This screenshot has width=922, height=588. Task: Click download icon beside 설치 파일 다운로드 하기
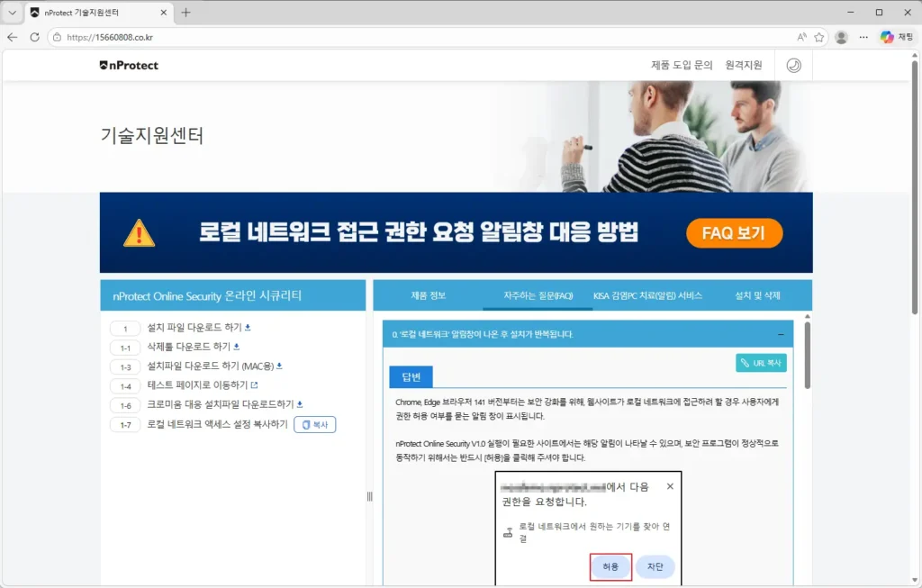pyautogui.click(x=246, y=326)
